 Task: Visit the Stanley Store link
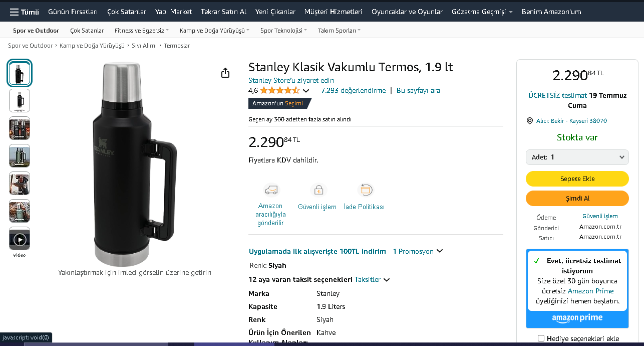click(x=291, y=80)
